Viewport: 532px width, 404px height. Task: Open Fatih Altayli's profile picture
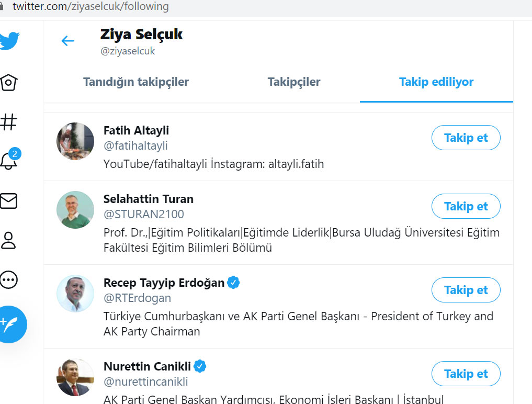coord(75,141)
